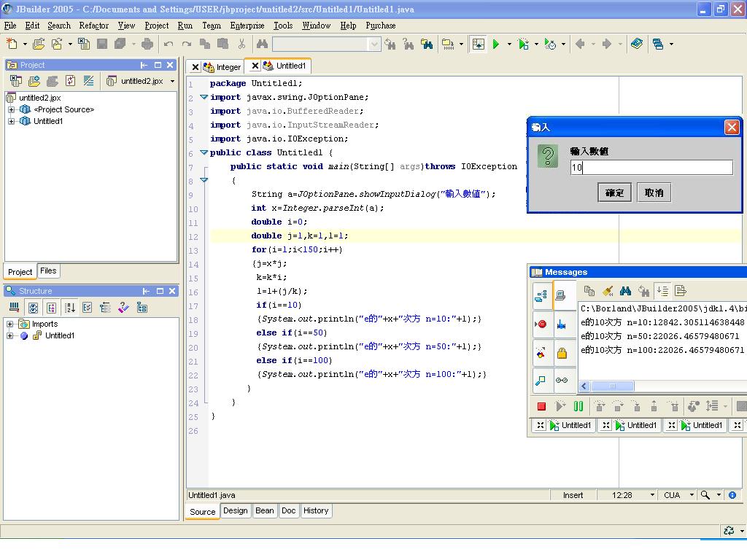Click the Messages clear broom icon
This screenshot has width=747, height=560.
[x=608, y=290]
